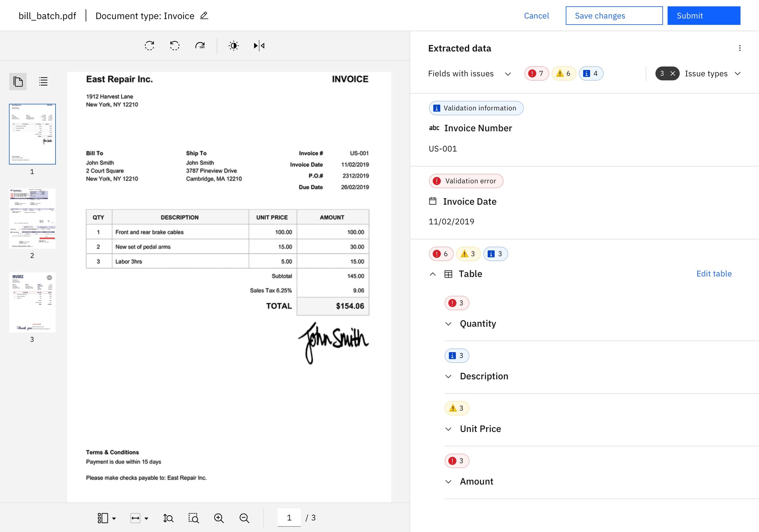Zoom out of the invoice
The height and width of the screenshot is (532, 759).
pyautogui.click(x=244, y=518)
